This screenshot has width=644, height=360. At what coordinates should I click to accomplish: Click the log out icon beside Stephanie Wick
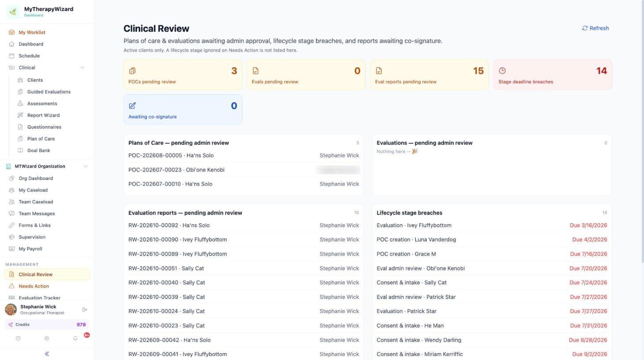click(x=85, y=310)
